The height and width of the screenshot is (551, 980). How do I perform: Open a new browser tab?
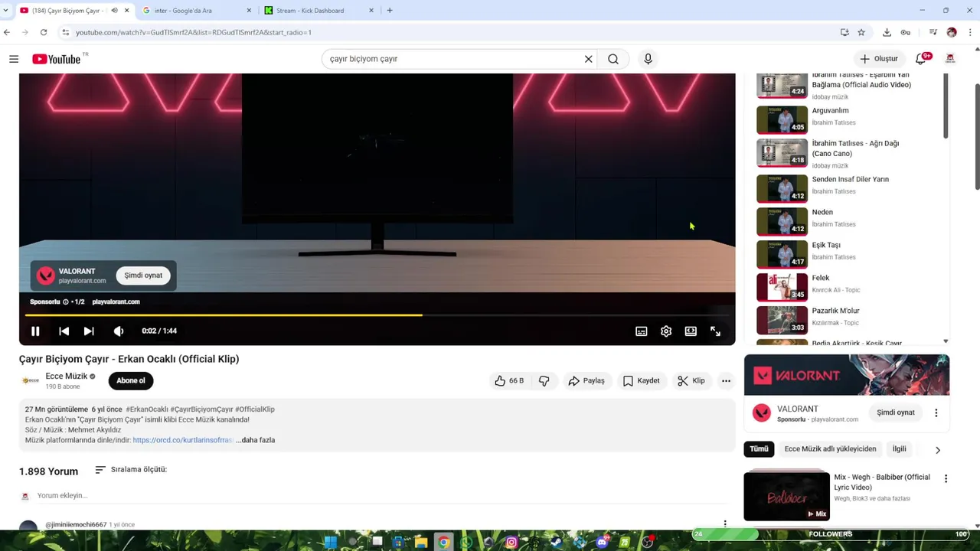click(x=390, y=11)
